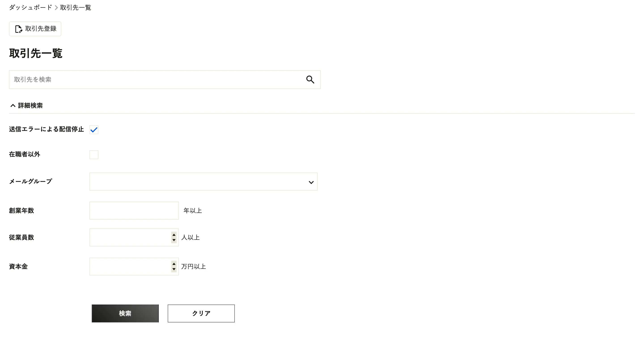Click the breadcrumb separator arrow icon
The width and height of the screenshot is (644, 345).
tap(56, 8)
